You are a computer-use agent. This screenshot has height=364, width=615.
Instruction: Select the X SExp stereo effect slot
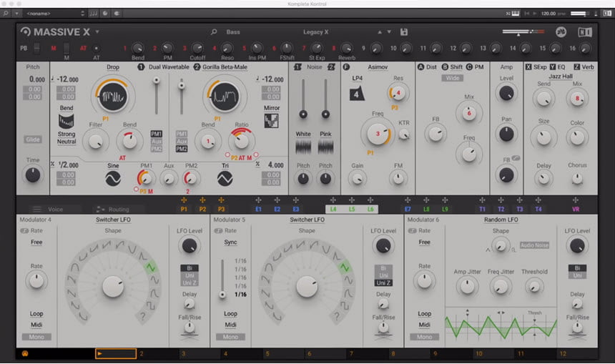[536, 67]
